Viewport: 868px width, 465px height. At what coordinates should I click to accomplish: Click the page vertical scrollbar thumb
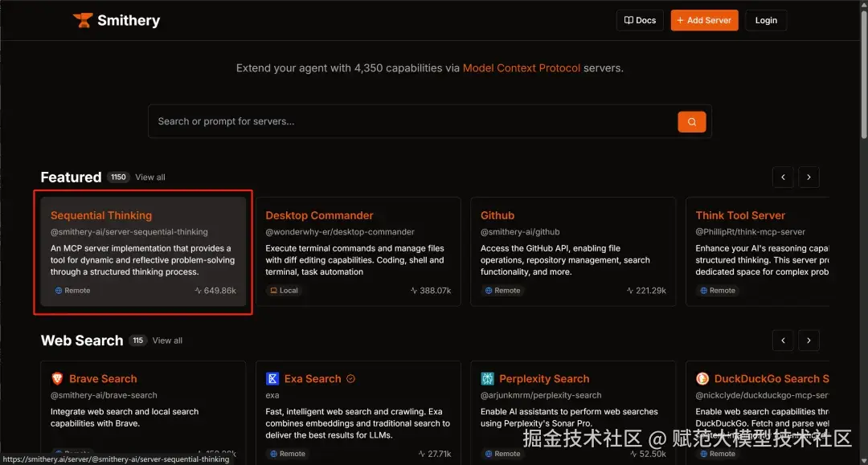863,75
